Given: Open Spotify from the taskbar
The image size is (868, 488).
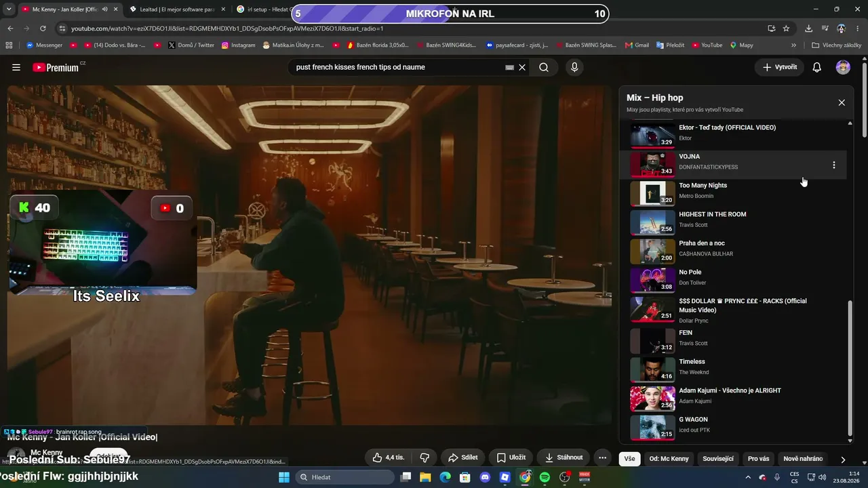Looking at the screenshot, I should [545, 477].
